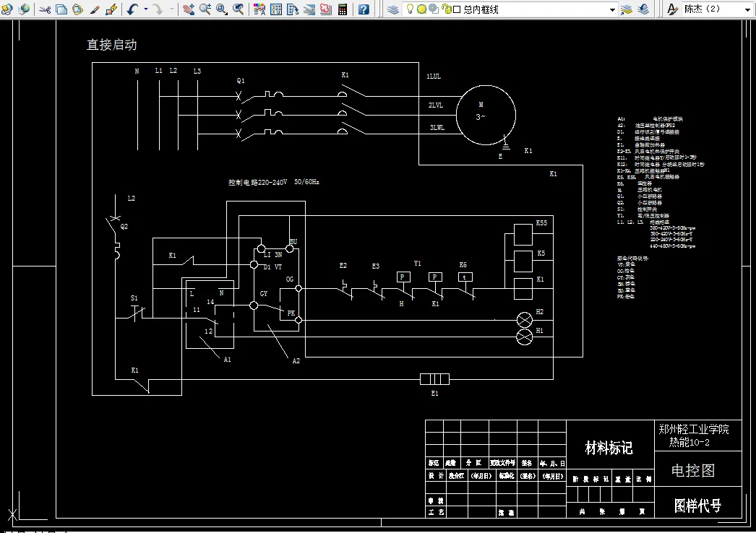Click the Publish globe icon
Viewport: 756px width, 533px height.
coord(24,9)
